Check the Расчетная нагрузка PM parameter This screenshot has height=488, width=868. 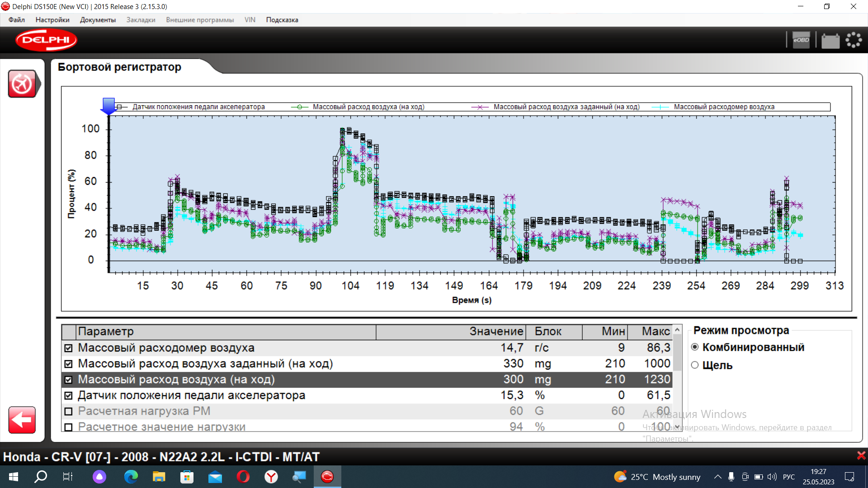point(68,412)
